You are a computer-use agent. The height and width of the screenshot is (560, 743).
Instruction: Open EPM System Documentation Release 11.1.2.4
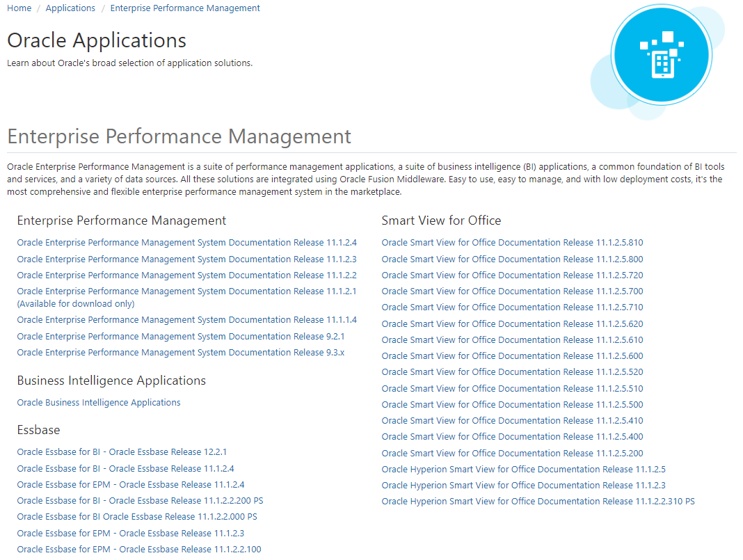(186, 242)
